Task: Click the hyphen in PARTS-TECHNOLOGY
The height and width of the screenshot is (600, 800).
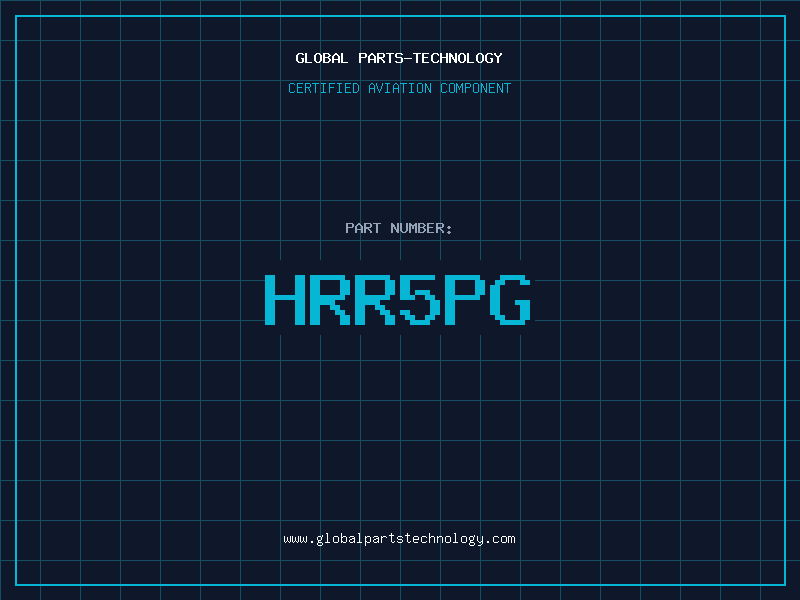Action: pos(408,58)
